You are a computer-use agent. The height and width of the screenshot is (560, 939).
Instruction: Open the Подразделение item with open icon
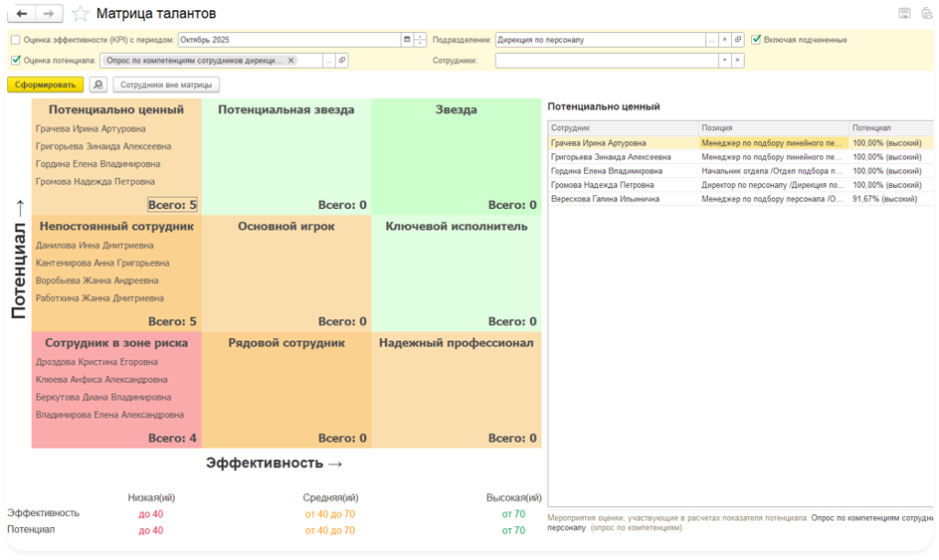coord(737,40)
